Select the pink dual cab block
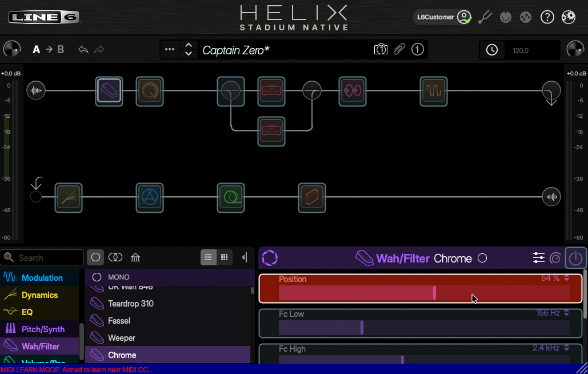This screenshot has width=588, height=374. coord(353,91)
